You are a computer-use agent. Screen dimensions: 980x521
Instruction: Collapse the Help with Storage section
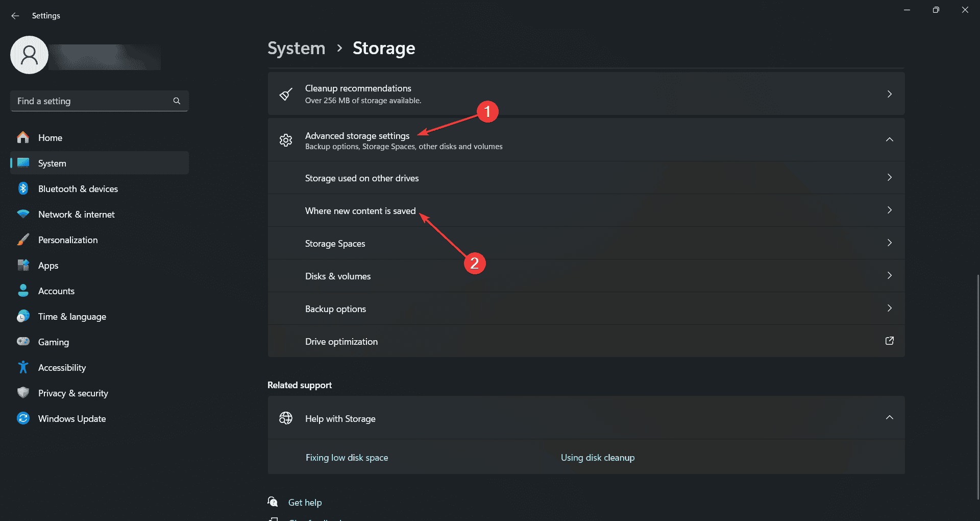pos(889,418)
